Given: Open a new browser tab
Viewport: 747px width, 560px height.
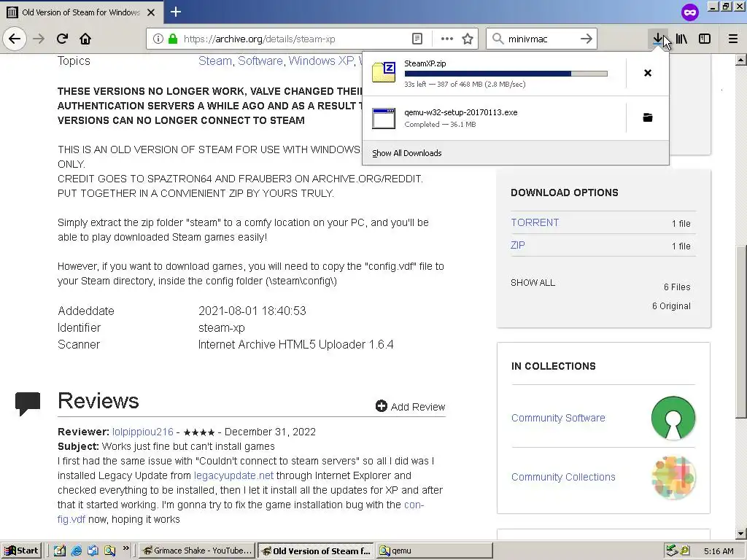Looking at the screenshot, I should [176, 12].
